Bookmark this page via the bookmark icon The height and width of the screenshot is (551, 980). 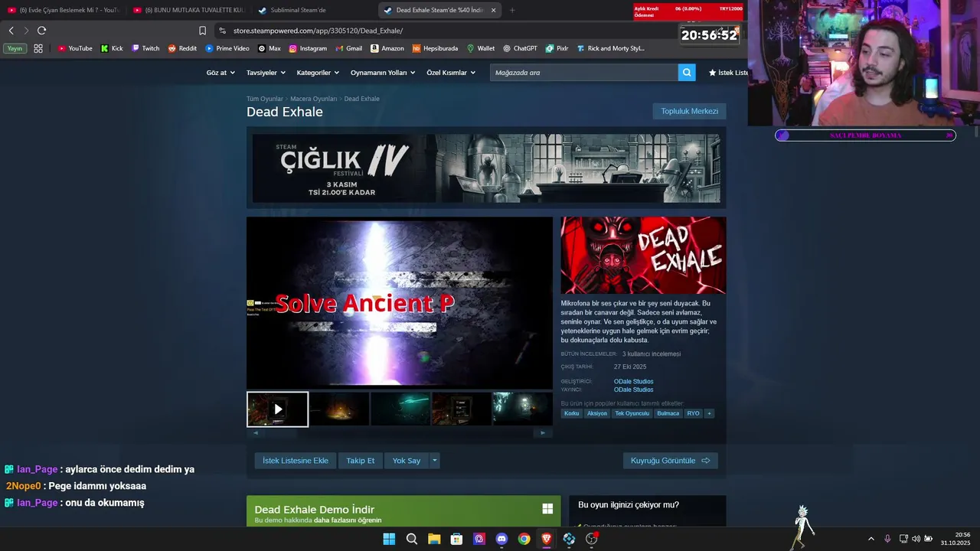click(x=202, y=31)
